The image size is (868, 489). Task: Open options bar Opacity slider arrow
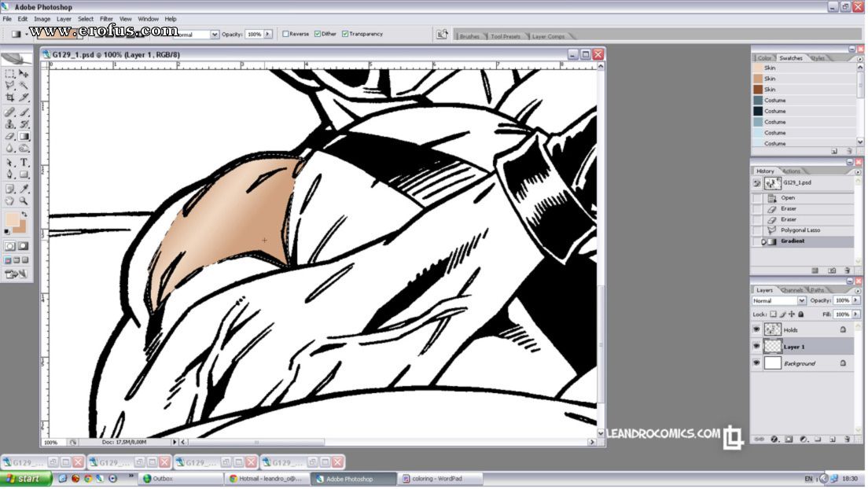[x=268, y=35]
